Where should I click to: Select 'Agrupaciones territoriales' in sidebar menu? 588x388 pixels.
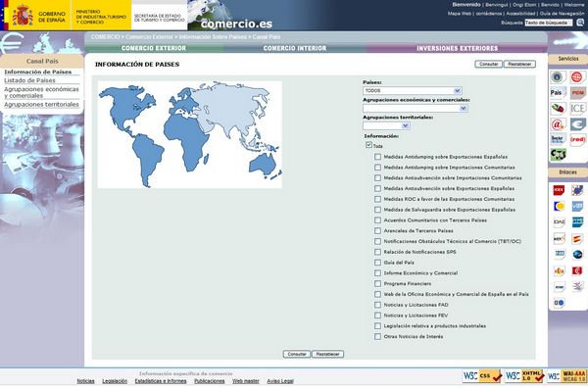41,105
